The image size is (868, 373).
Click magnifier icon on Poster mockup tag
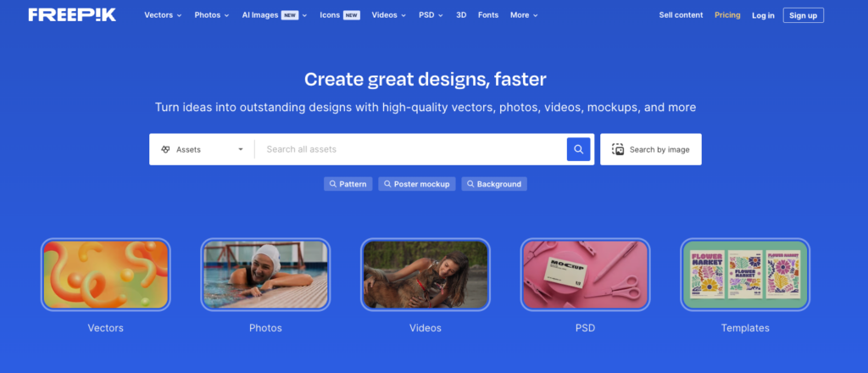click(387, 184)
